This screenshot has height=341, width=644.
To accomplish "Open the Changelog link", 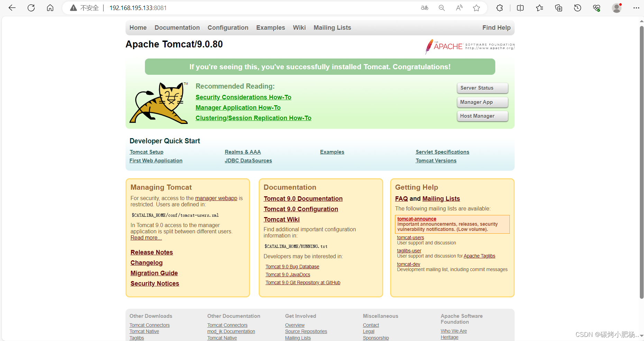I will (x=146, y=263).
